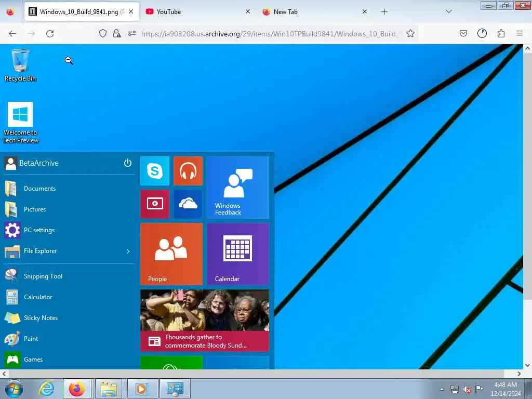Open the Extensions puzzle icon
Screen dimensions: 532x399
coord(501,34)
